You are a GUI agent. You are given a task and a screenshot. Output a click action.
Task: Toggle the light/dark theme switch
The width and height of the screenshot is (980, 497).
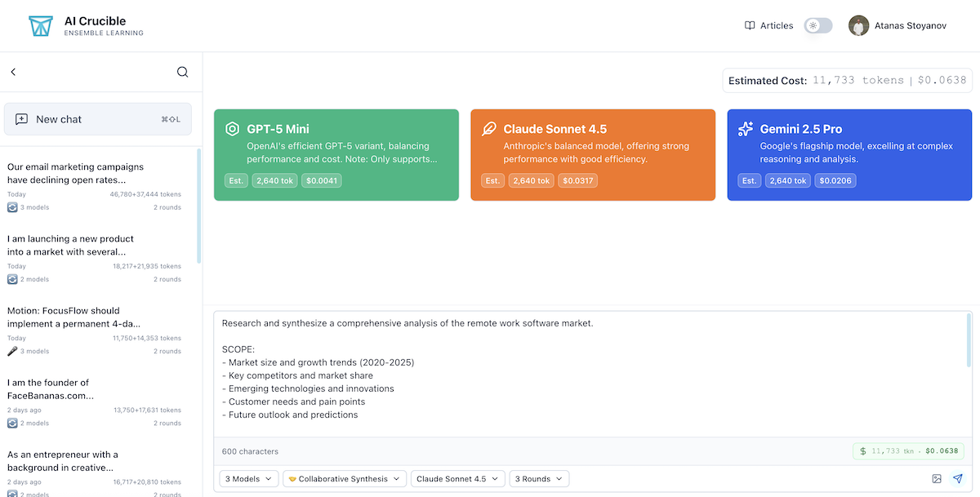click(x=818, y=26)
